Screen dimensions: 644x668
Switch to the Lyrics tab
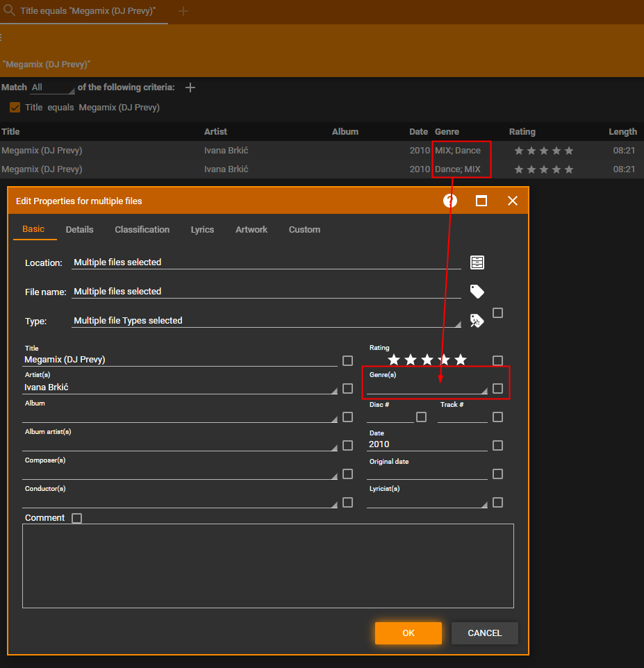(x=202, y=230)
